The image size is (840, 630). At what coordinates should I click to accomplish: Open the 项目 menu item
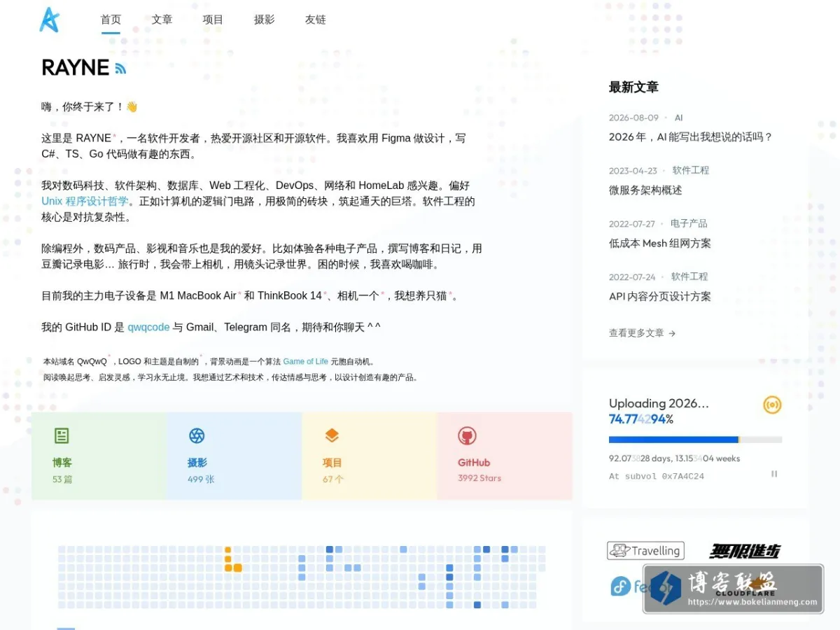[213, 20]
